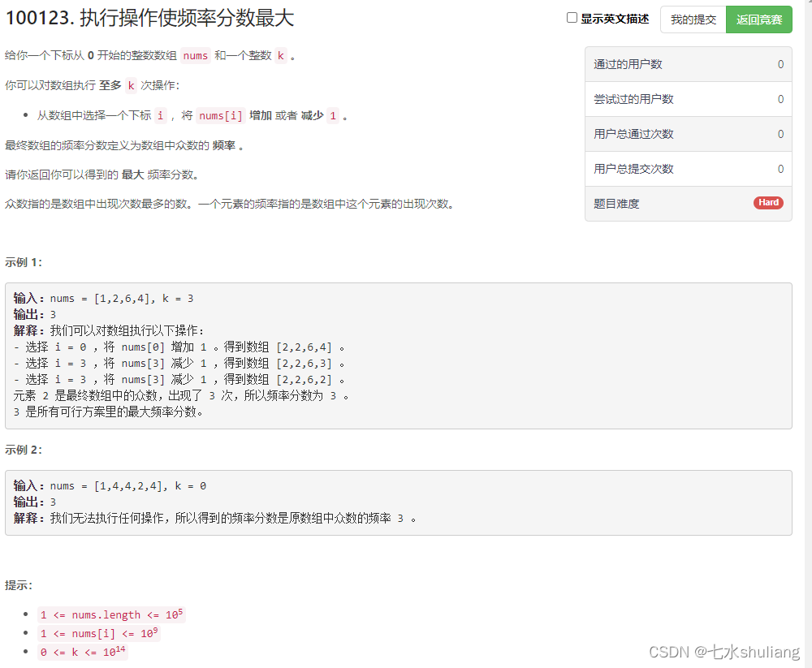
Task: Select the Hard difficulty badge
Action: tap(768, 203)
